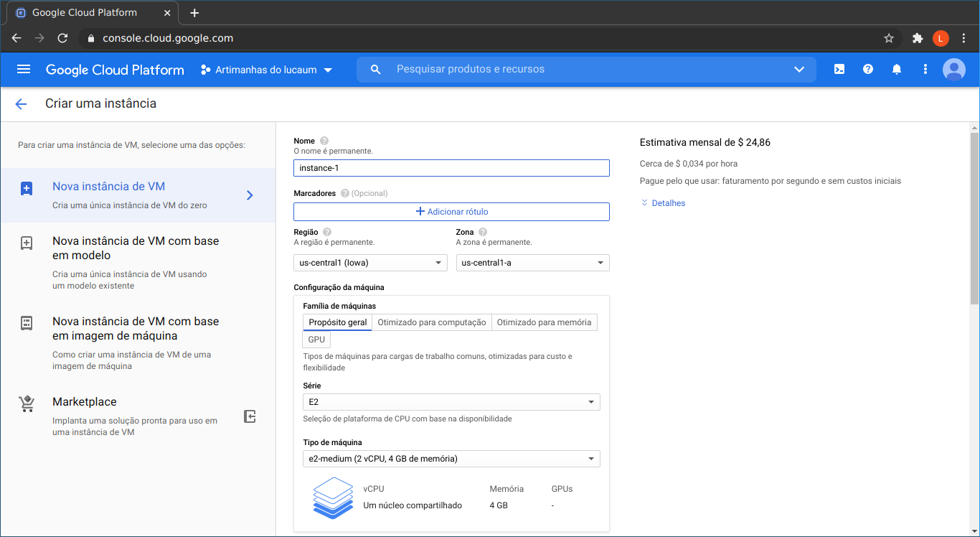Click the Estimativa mensal de $ 24,86 text
The image size is (980, 537).
pos(705,142)
